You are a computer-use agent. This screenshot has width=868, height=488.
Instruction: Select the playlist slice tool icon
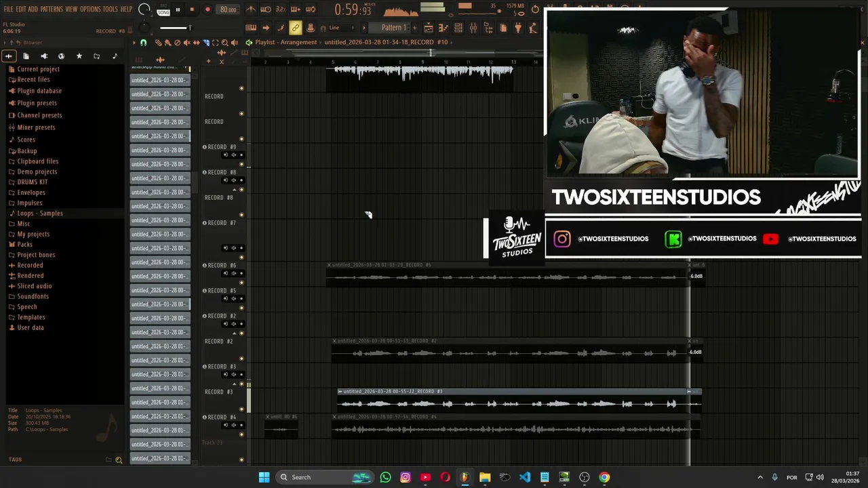[206, 43]
